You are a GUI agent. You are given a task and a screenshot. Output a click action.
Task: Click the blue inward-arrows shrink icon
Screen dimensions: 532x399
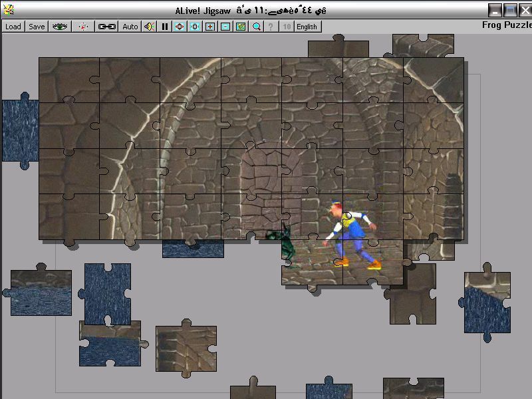[x=195, y=27]
